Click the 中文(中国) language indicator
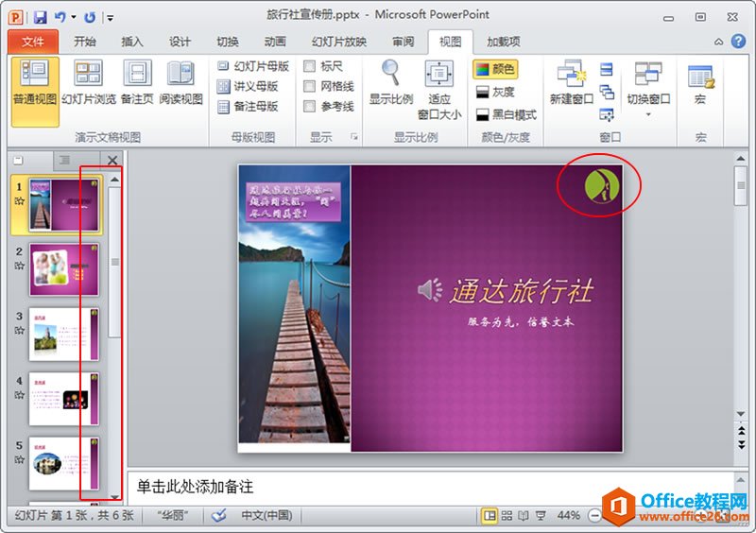The image size is (756, 533). tap(266, 515)
